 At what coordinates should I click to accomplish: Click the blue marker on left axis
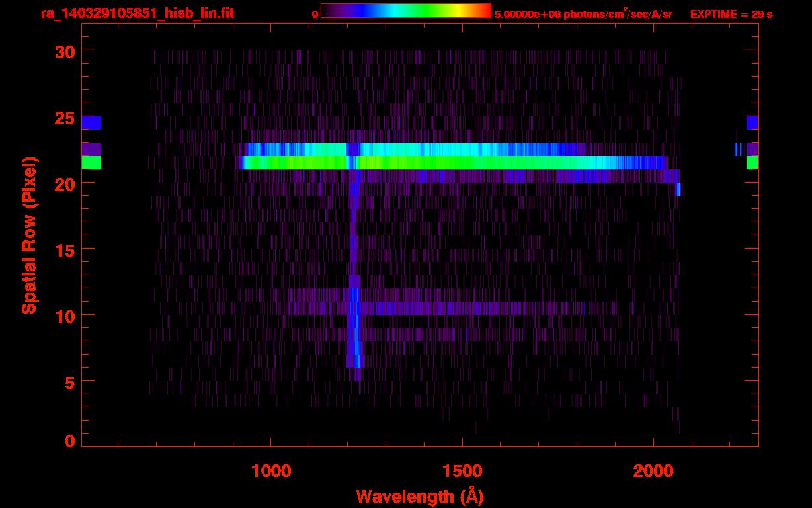(x=91, y=123)
